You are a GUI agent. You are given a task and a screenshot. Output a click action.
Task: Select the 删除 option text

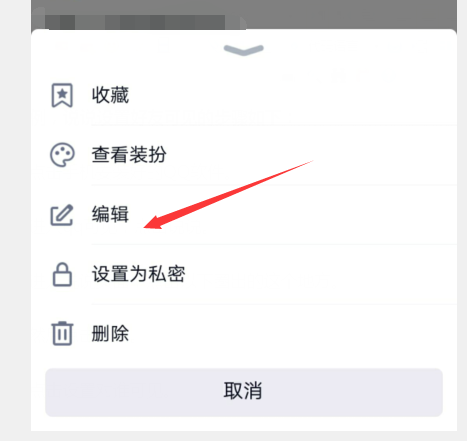click(110, 333)
